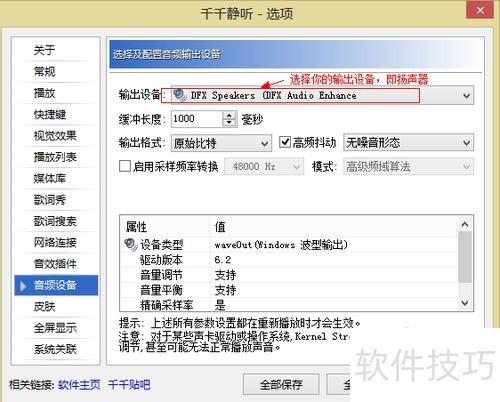Open the 软件主页 link
This screenshot has width=500, height=402.
click(x=79, y=385)
